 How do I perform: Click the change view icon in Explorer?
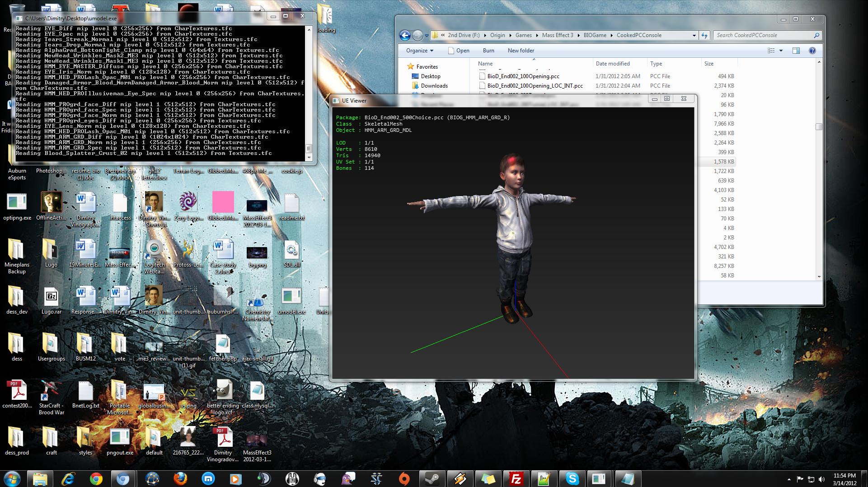coord(771,51)
